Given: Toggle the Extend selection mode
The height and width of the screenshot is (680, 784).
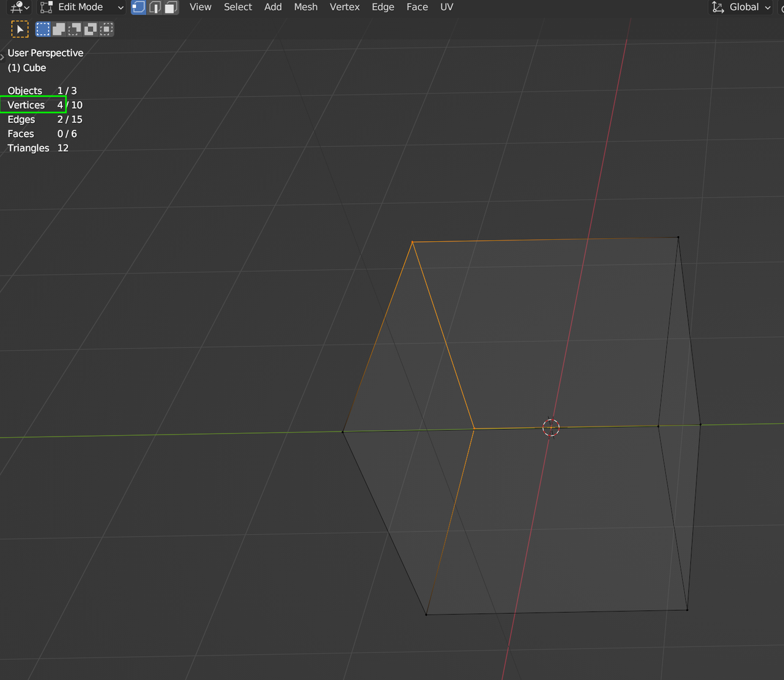Looking at the screenshot, I should coord(58,29).
